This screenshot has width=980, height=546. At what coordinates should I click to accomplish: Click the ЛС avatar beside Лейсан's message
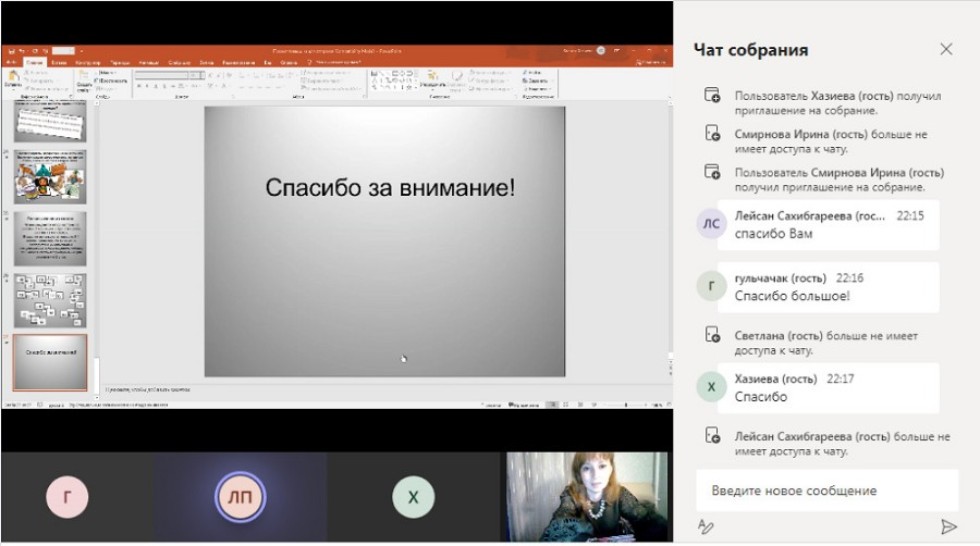click(x=711, y=224)
